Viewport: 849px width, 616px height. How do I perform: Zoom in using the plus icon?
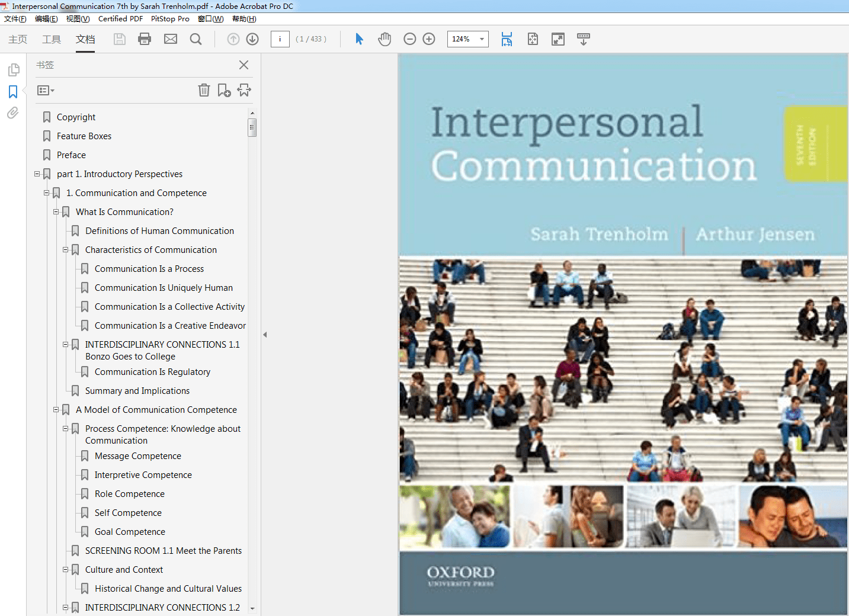click(x=429, y=39)
